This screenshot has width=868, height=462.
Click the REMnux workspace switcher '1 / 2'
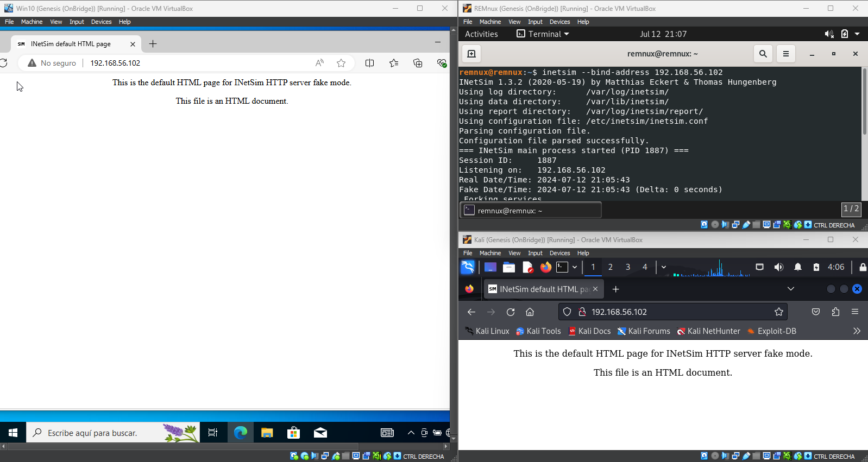point(851,209)
